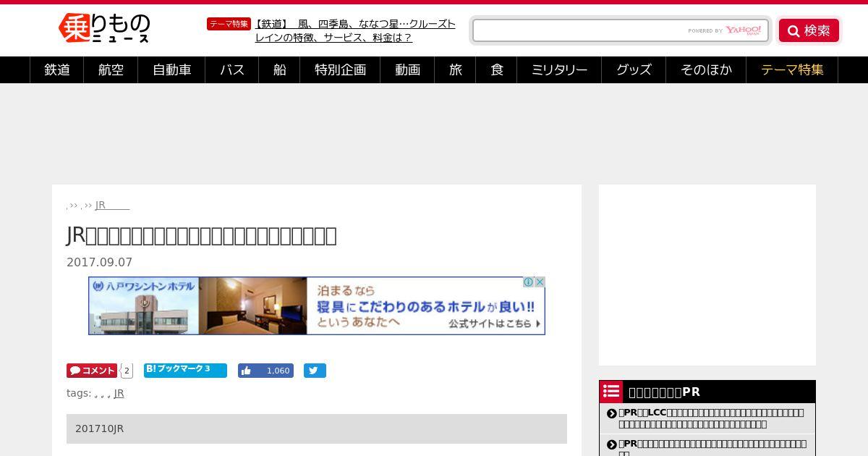Open the 旅 menu item
This screenshot has height=456, width=868.
pyautogui.click(x=456, y=69)
